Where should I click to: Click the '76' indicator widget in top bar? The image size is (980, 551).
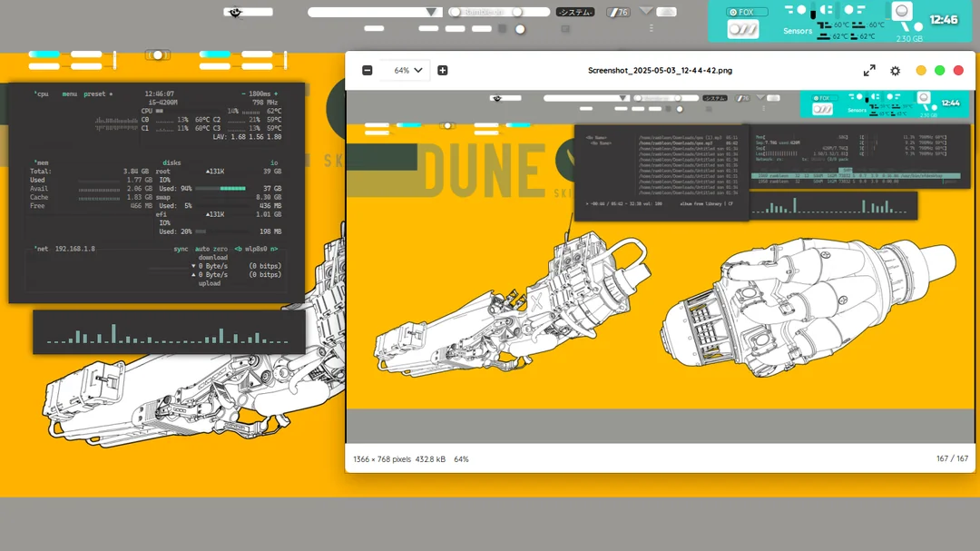[618, 12]
